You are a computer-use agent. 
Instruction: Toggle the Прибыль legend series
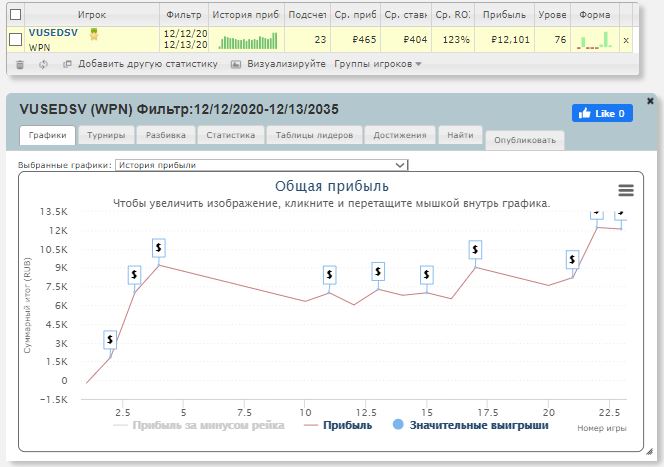(x=338, y=426)
